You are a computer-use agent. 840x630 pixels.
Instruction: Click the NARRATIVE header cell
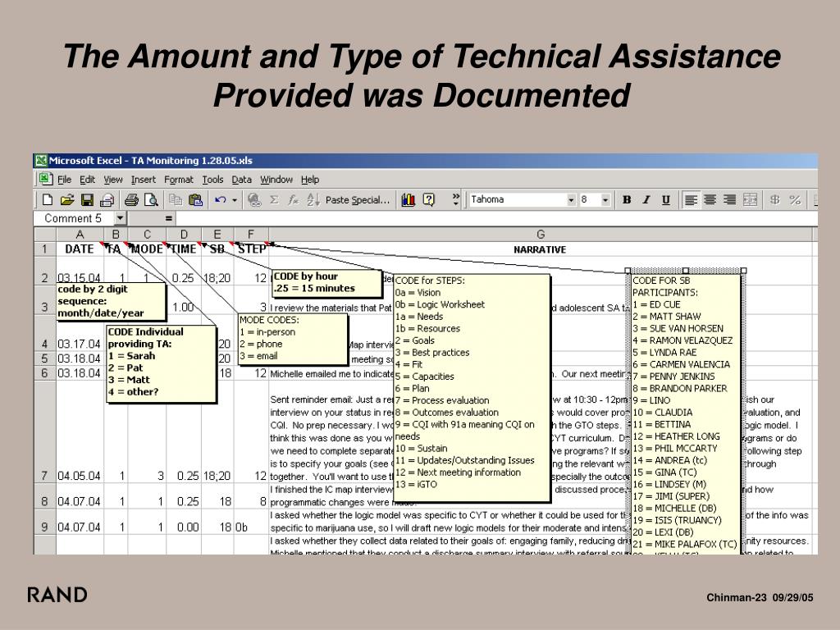[540, 249]
